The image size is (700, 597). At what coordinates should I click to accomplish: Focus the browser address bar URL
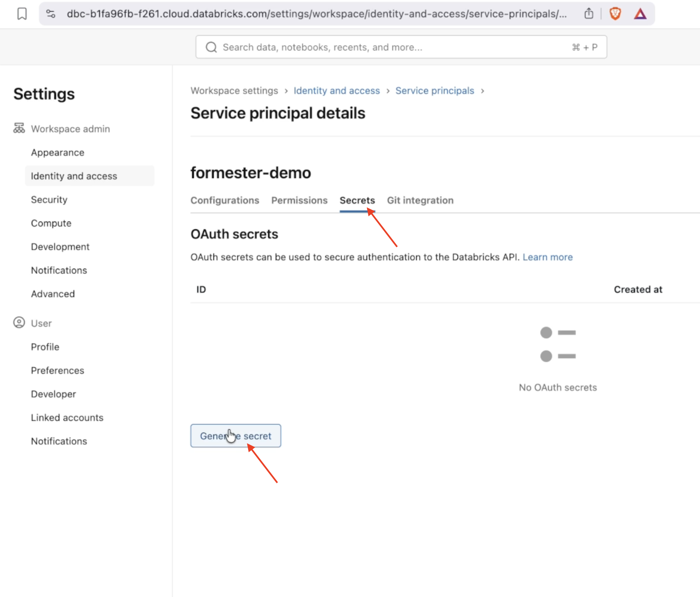pos(317,14)
